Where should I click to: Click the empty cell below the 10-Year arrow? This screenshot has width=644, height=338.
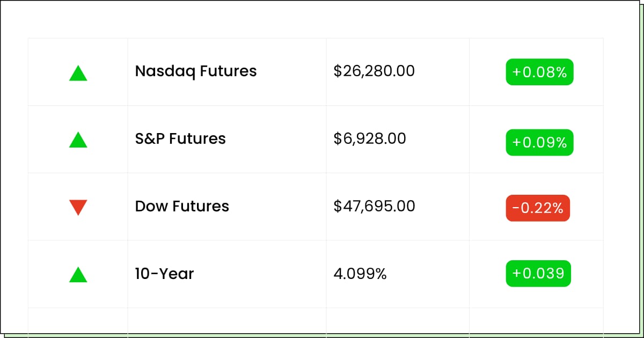tap(78, 320)
